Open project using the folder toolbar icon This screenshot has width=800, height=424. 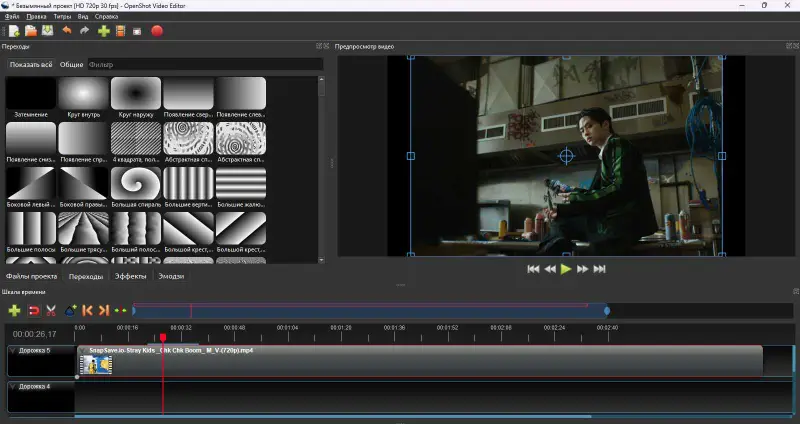(x=31, y=31)
